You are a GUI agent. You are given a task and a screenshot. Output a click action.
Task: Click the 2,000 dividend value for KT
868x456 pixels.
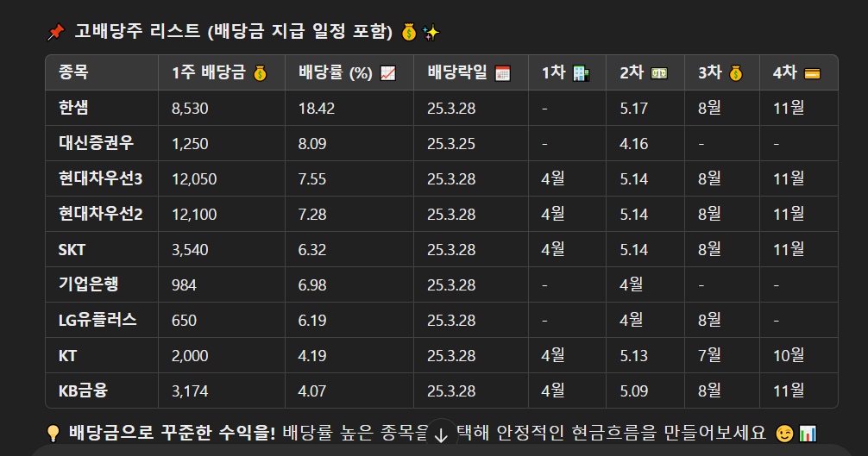click(190, 356)
